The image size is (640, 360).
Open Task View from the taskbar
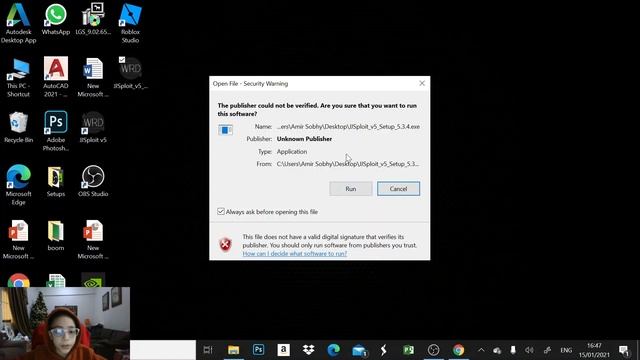pyautogui.click(x=208, y=350)
